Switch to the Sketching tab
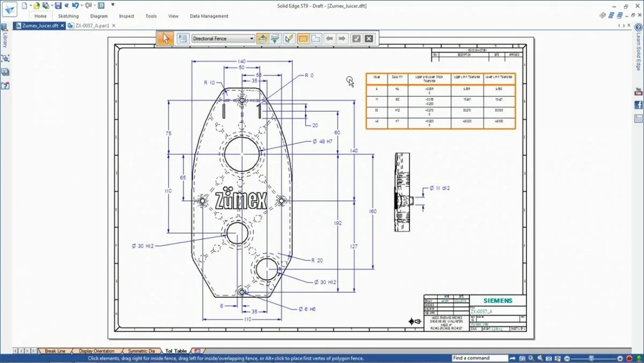 [68, 16]
